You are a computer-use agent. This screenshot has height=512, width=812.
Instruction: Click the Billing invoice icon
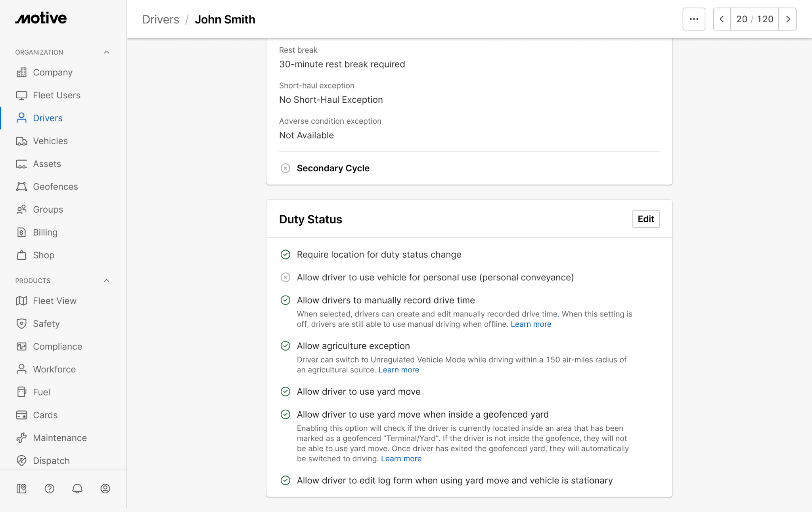21,232
